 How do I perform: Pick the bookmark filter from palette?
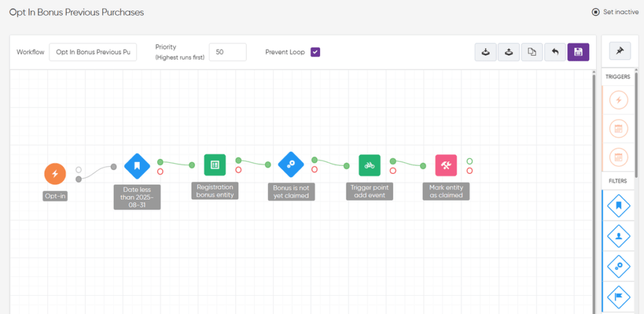click(619, 206)
